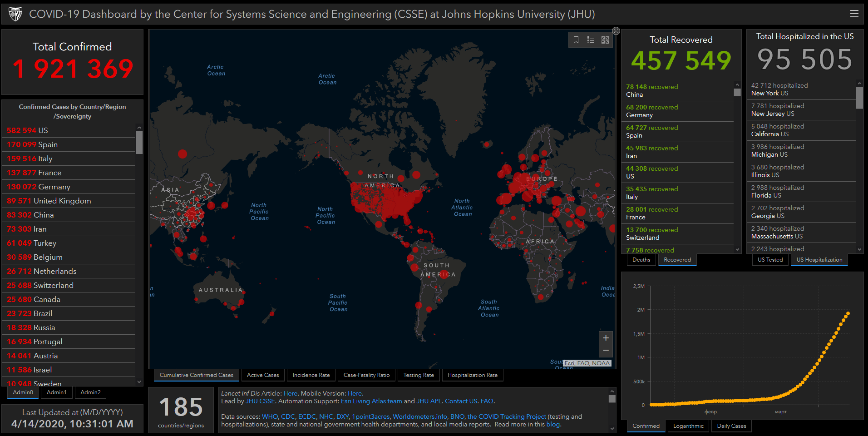Select the Admin1 tab
The width and height of the screenshot is (868, 436).
coord(57,392)
